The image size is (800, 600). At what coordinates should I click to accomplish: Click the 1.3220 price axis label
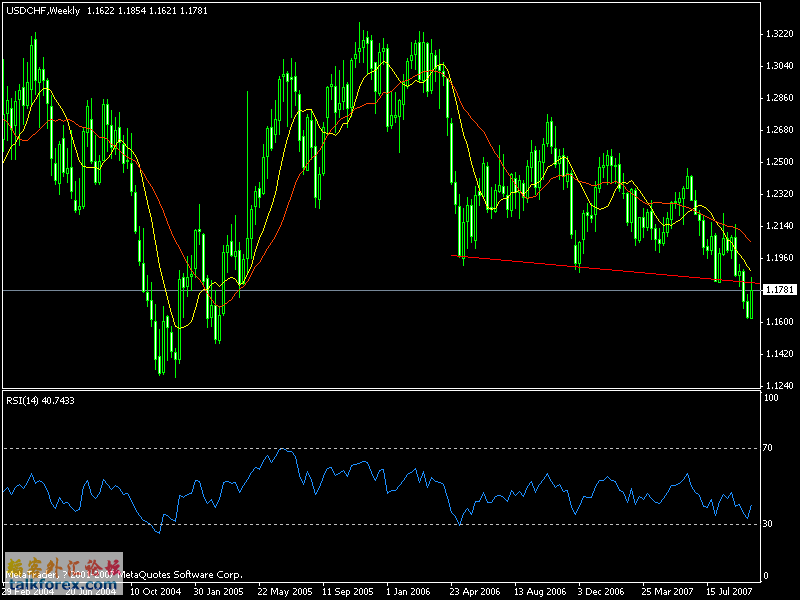click(x=777, y=33)
